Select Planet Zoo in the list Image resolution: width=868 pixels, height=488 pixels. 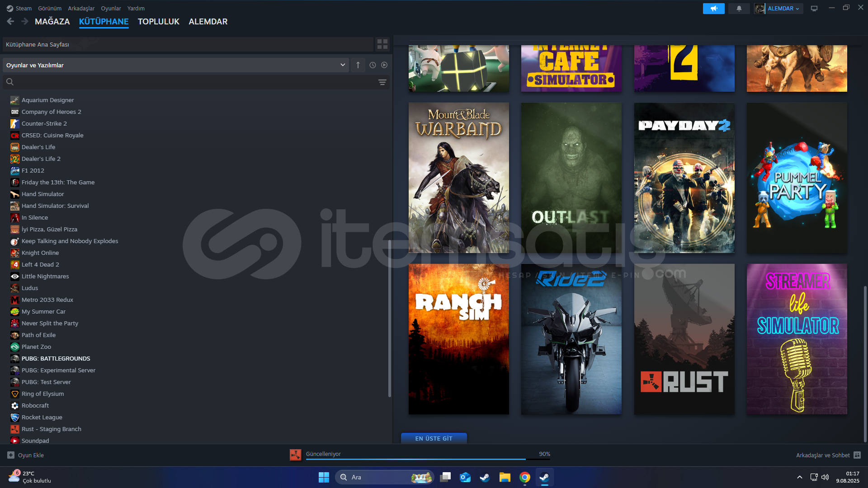click(36, 347)
